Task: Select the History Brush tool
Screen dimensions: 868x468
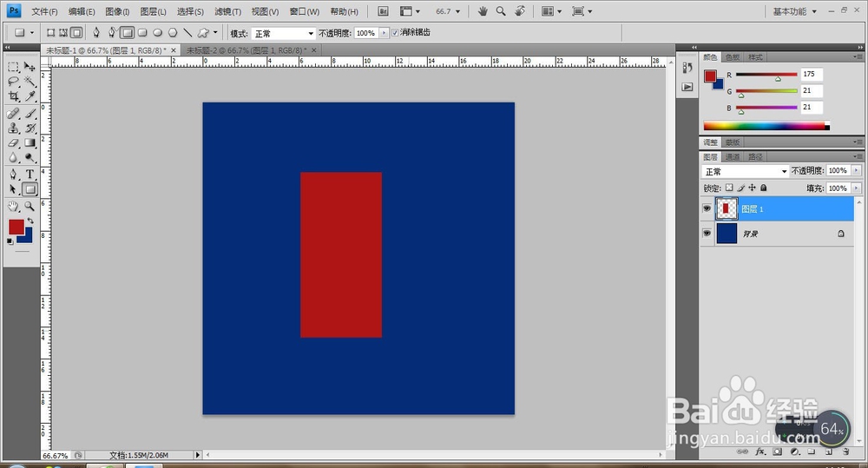Action: [30, 128]
